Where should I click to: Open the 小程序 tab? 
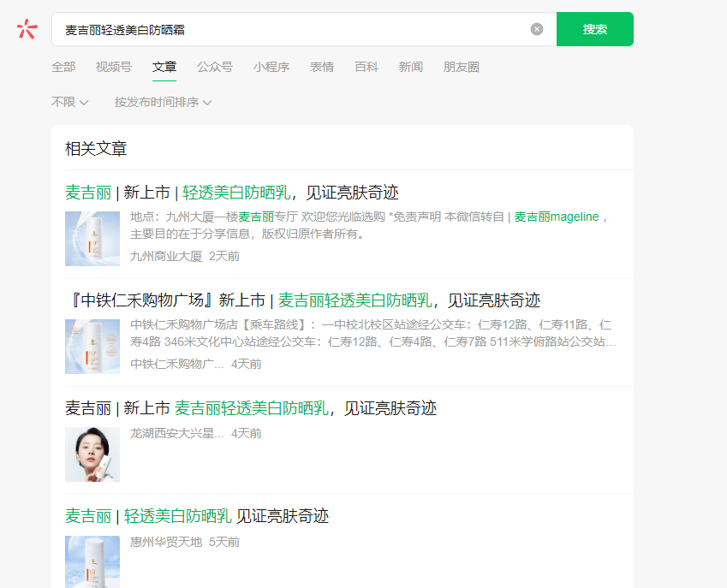[271, 67]
